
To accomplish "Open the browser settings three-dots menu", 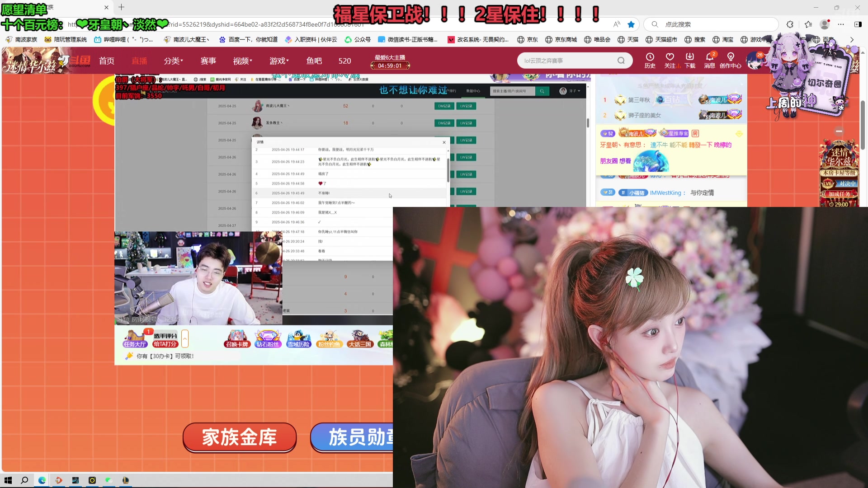I will click(x=841, y=24).
